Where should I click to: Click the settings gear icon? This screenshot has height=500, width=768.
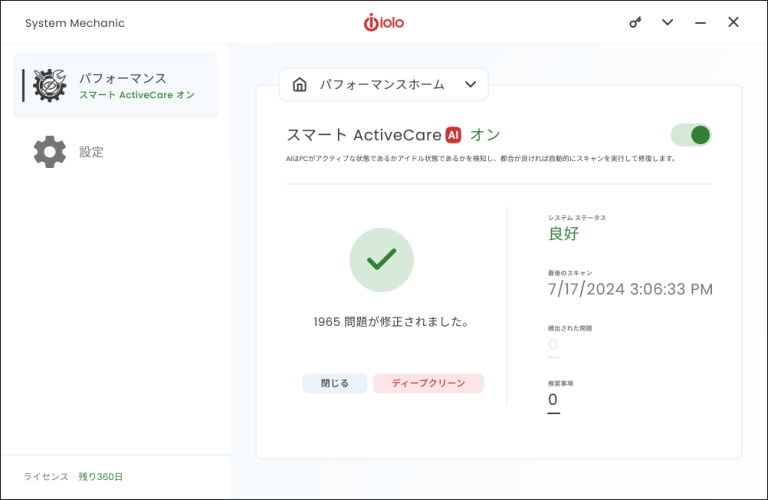point(49,152)
